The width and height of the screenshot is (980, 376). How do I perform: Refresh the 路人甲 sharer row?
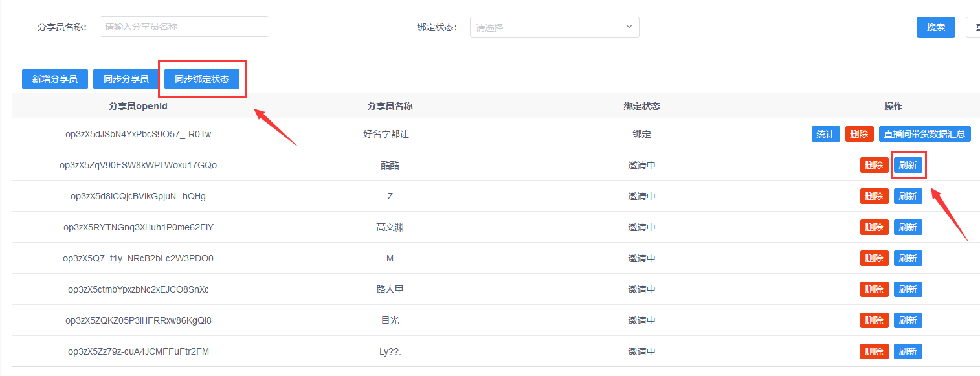[x=908, y=289]
